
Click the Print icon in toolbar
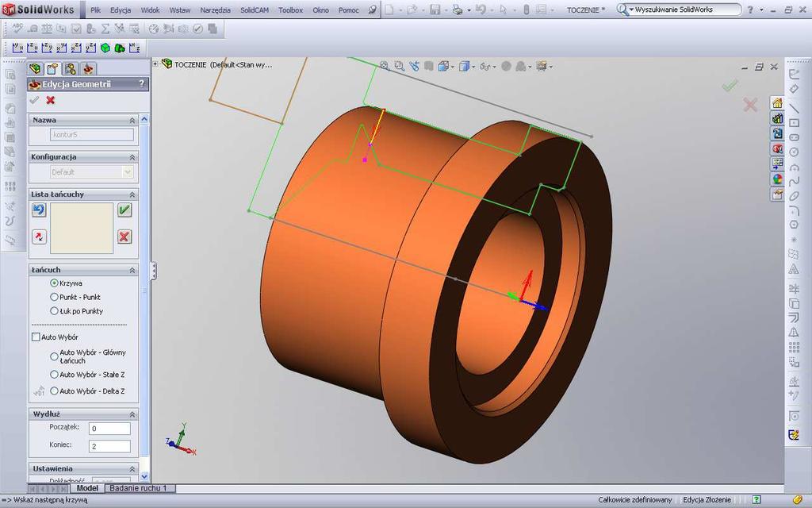(458, 10)
